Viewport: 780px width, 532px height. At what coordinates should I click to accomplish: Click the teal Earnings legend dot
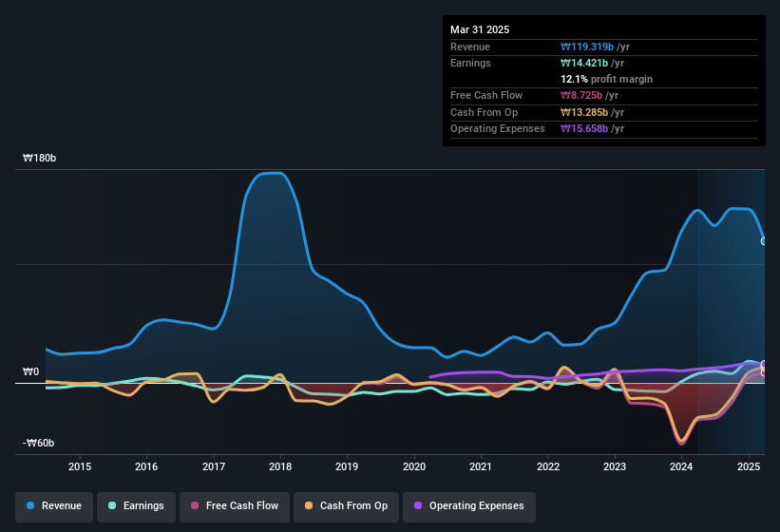pos(112,505)
